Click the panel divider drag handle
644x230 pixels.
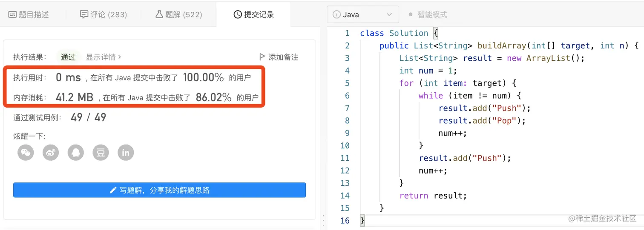(323, 221)
